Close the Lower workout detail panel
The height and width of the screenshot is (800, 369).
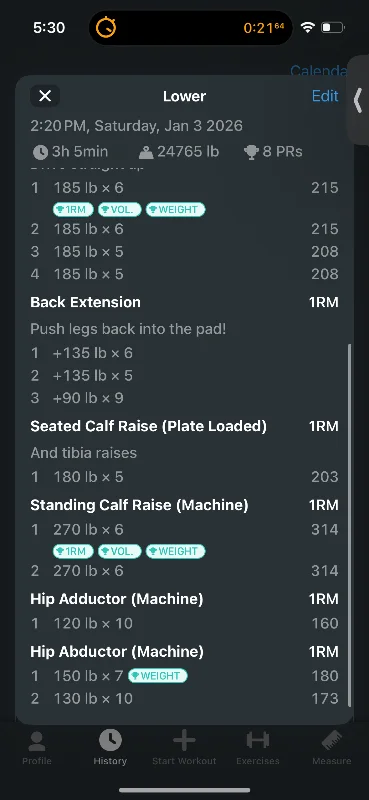click(45, 96)
